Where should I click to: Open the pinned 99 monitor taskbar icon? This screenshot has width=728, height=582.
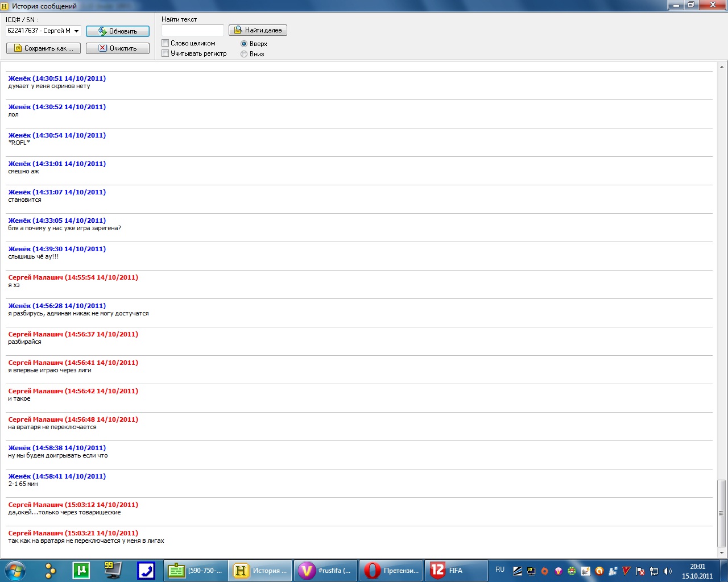(113, 571)
